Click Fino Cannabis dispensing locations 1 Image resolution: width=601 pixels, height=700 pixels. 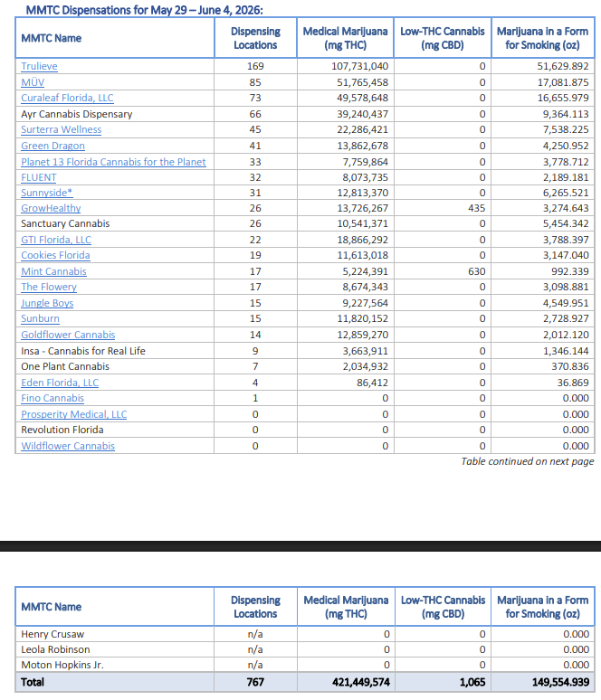pyautogui.click(x=255, y=398)
